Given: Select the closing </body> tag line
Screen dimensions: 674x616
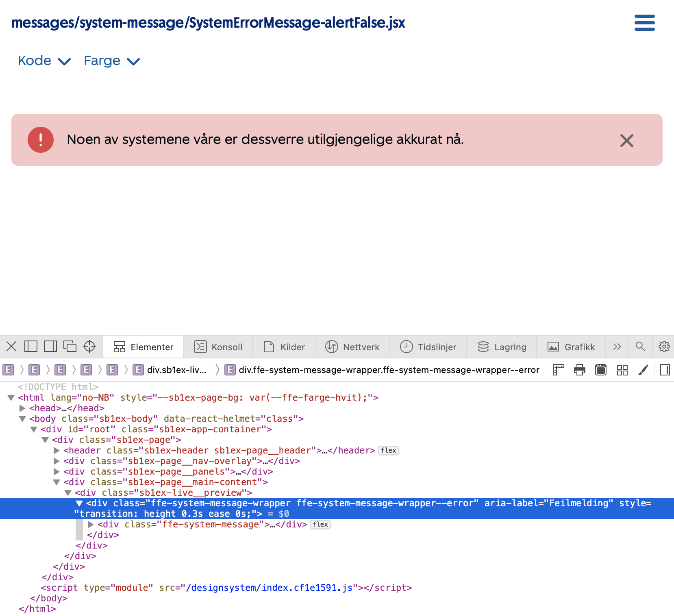Looking at the screenshot, I should 49,598.
